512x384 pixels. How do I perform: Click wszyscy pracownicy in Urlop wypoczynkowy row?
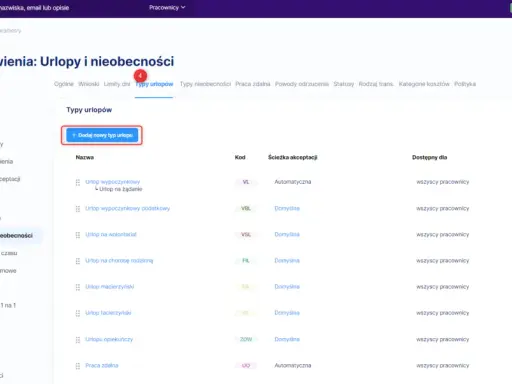coord(443,182)
